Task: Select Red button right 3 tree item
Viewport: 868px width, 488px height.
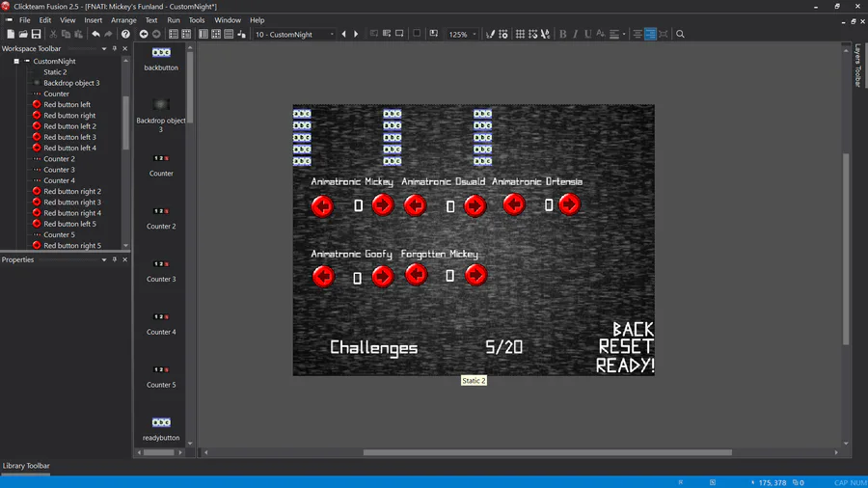Action: 72,202
